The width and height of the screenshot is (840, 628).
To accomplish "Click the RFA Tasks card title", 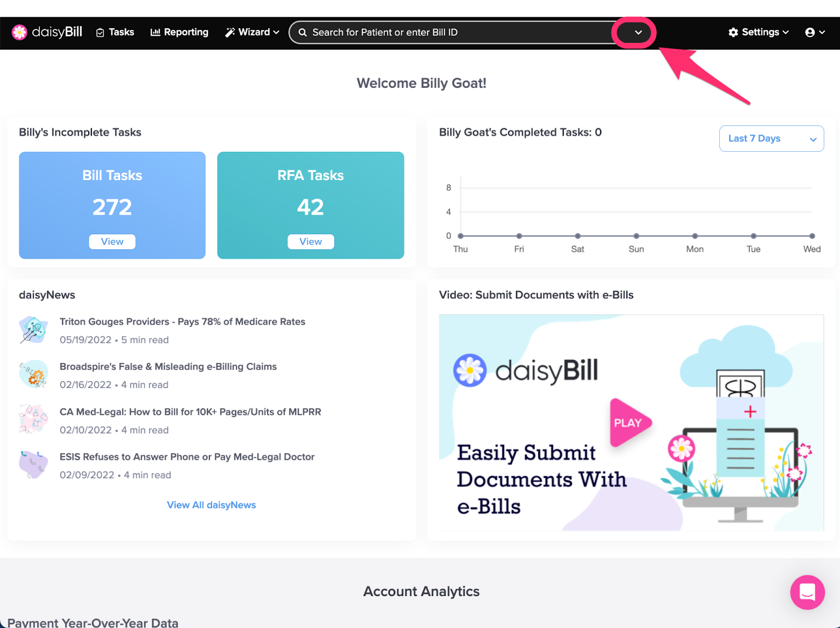I will point(311,175).
